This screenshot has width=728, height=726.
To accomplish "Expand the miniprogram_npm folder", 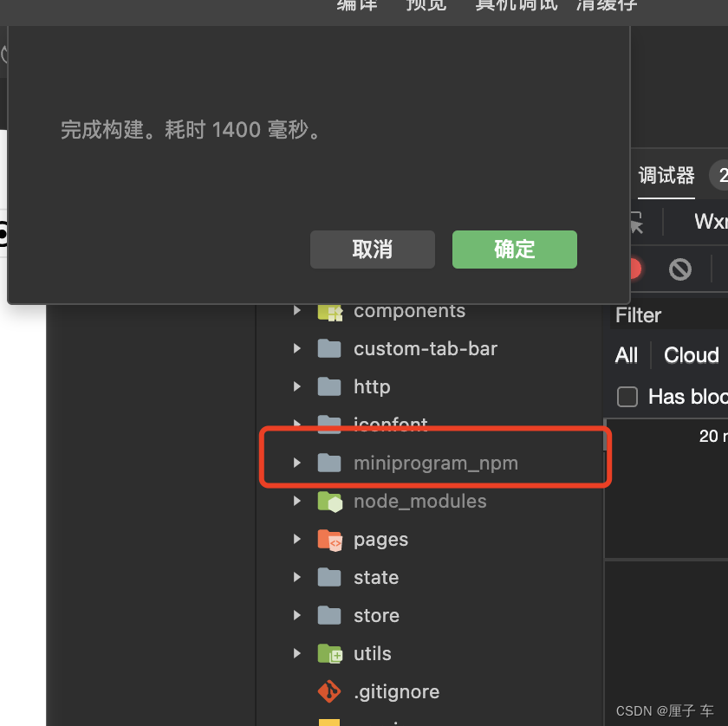I will click(296, 463).
